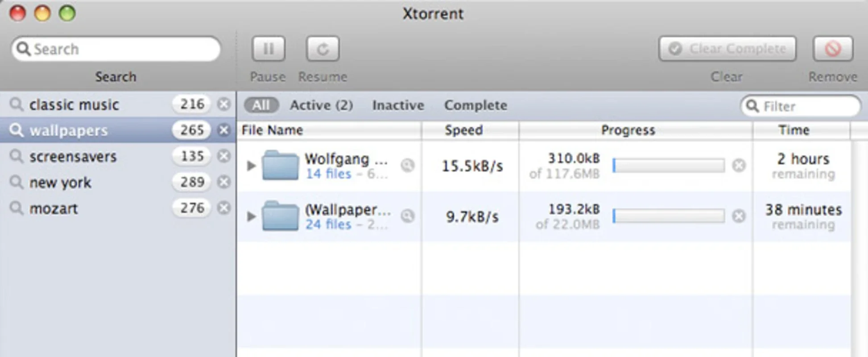Viewport: 868px width, 357px height.
Task: Sort by the Speed column header
Action: coord(470,130)
